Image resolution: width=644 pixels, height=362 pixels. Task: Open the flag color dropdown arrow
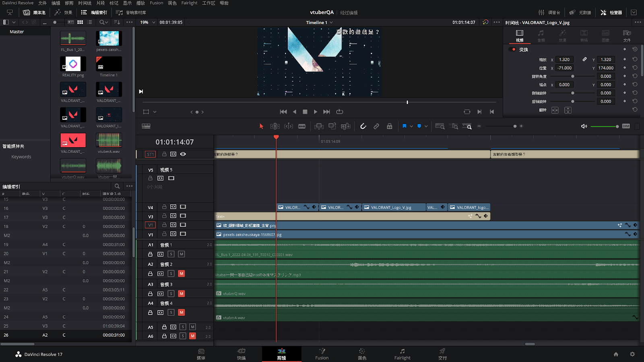[x=411, y=126]
